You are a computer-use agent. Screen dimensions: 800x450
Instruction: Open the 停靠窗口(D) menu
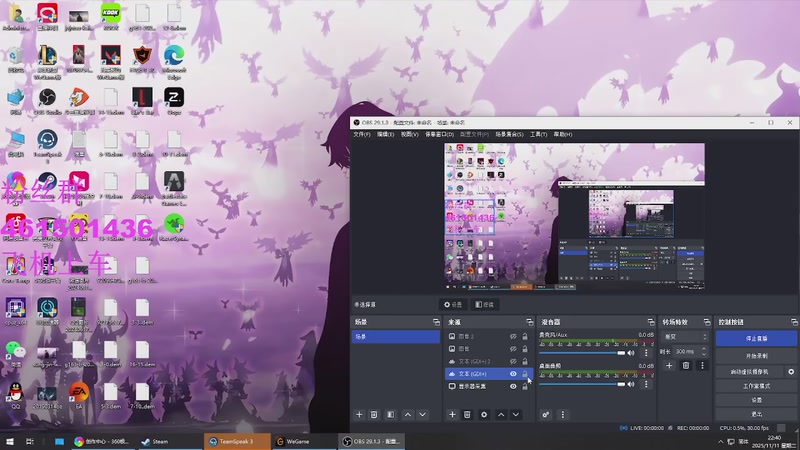(439, 135)
